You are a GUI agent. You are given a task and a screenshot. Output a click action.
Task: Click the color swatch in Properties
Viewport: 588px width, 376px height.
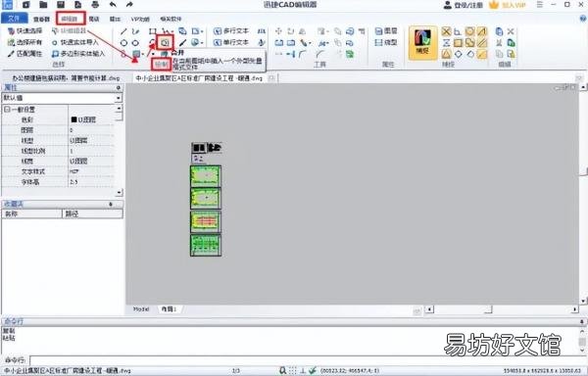(73, 119)
